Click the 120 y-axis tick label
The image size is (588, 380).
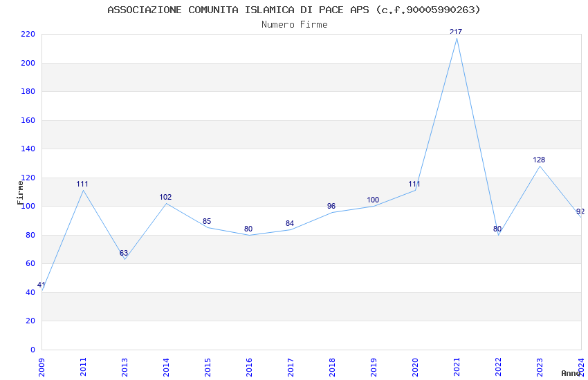[x=28, y=178]
